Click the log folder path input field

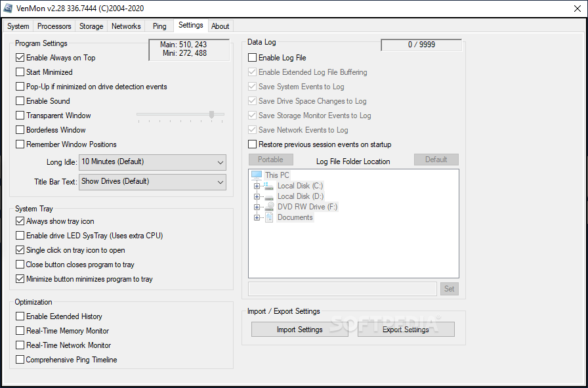click(x=343, y=289)
